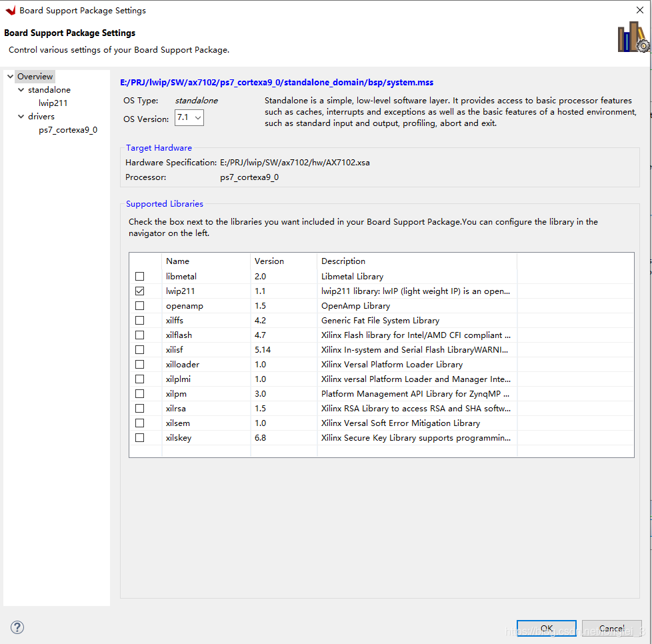Screen dimensions: 652x644
Task: Click the xilflash version 4.7 cell
Action: coord(260,335)
